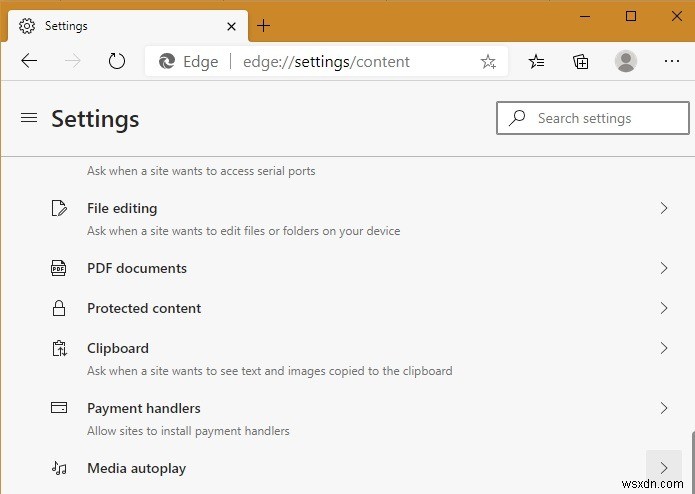Image resolution: width=695 pixels, height=494 pixels.
Task: Select the Settings browser tab
Action: 110,26
